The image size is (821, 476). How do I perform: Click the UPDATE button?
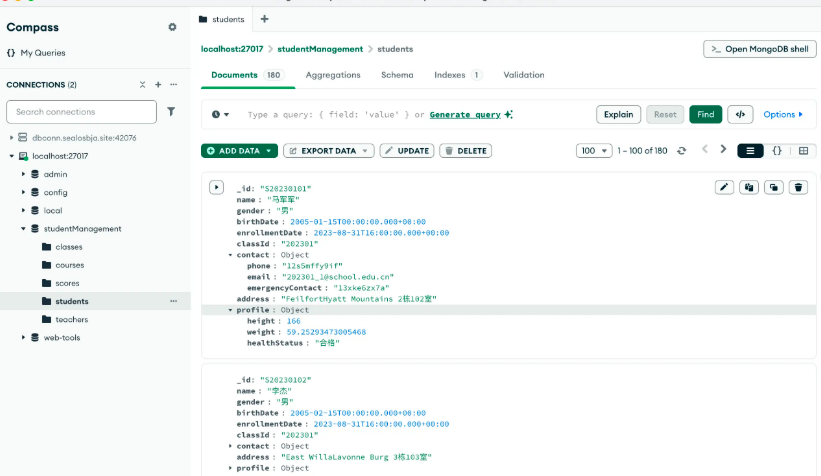(407, 151)
